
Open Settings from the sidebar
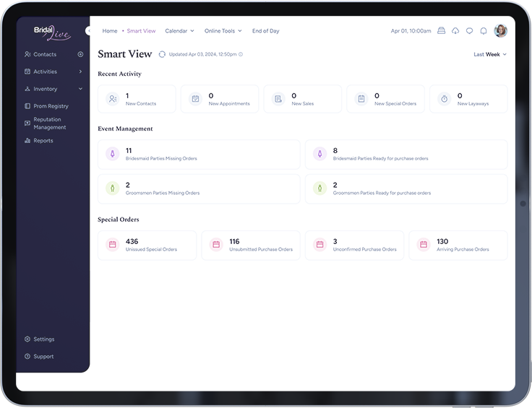click(x=44, y=339)
